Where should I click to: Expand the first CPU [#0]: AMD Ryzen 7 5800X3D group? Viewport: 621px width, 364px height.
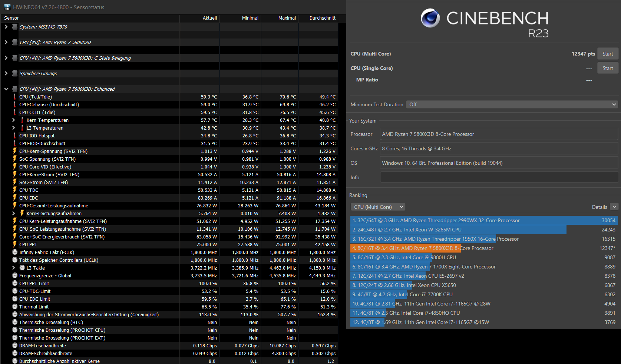click(6, 42)
